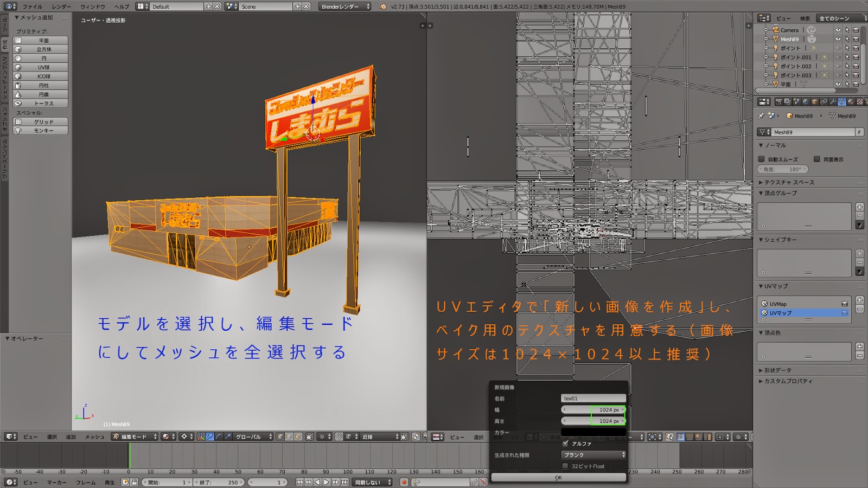Open the Blenderレンダー engine dropdown
This screenshot has width=868, height=488.
(345, 7)
